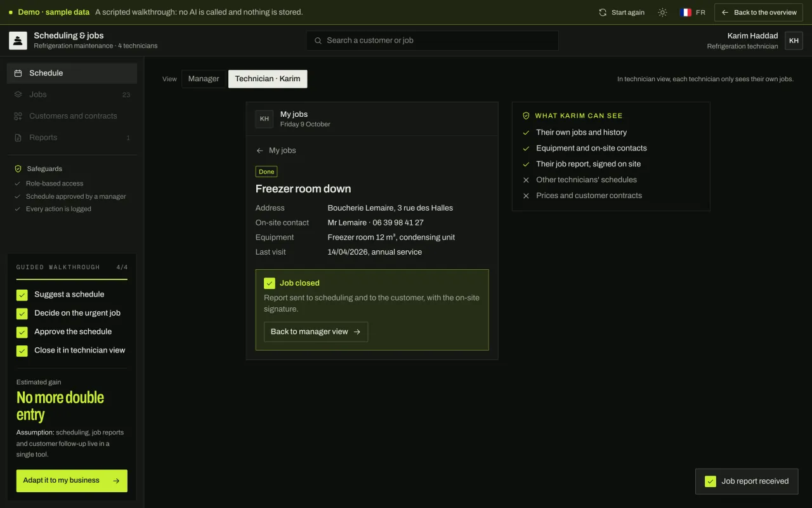Open the KH user avatar in header

click(794, 41)
